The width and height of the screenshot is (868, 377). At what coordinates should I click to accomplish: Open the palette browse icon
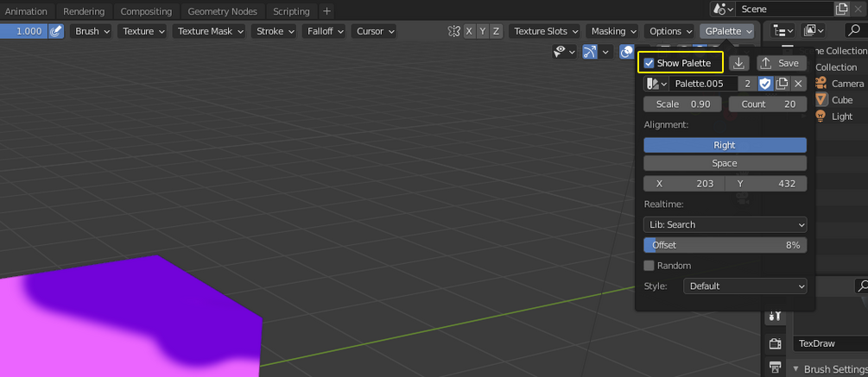[x=656, y=84]
